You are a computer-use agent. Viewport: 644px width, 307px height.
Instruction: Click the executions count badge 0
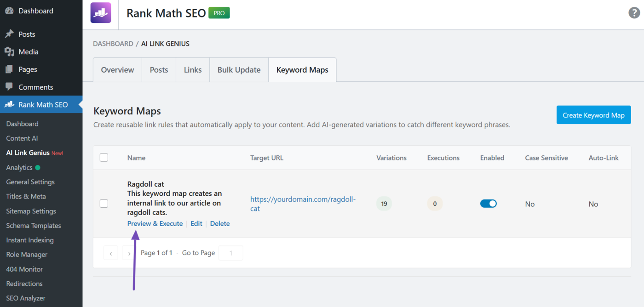[435, 204]
